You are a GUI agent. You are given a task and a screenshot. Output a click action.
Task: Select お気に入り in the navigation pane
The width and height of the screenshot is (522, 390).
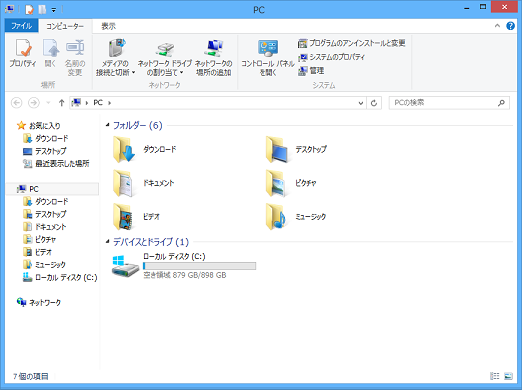[x=39, y=126]
